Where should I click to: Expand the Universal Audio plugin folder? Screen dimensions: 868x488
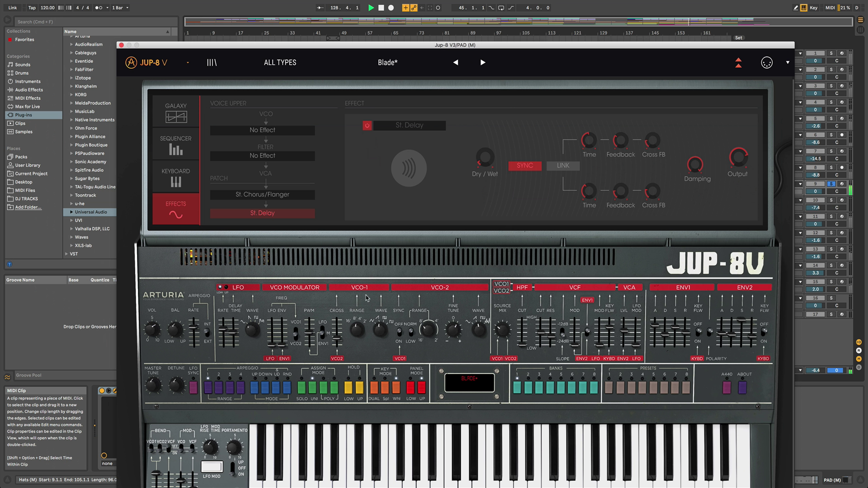tap(71, 212)
